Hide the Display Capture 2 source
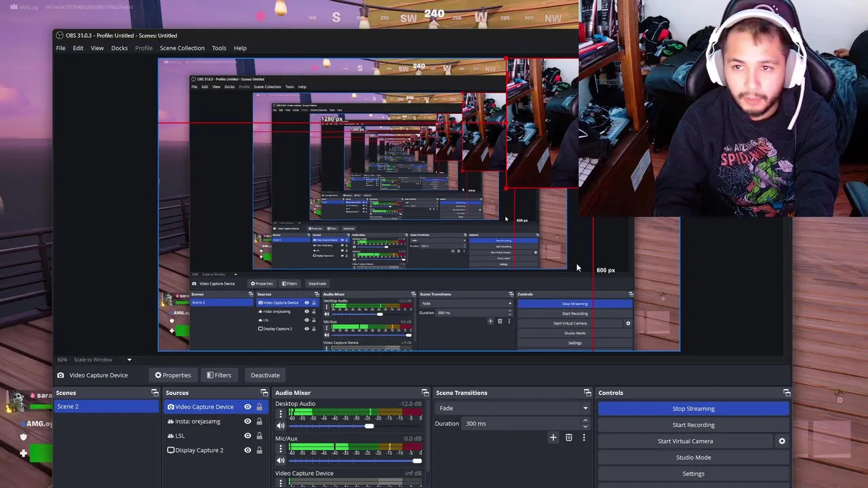The height and width of the screenshot is (488, 868). (248, 450)
